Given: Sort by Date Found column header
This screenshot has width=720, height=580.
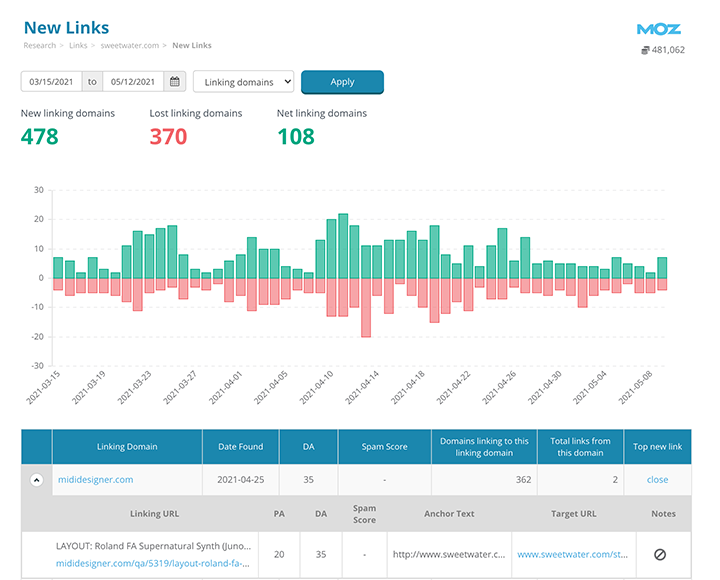Looking at the screenshot, I should (240, 447).
